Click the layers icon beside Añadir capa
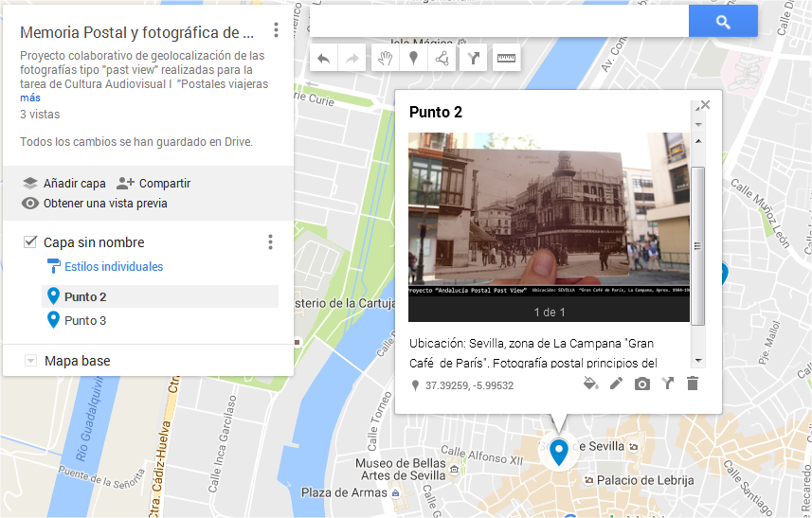 [x=30, y=183]
